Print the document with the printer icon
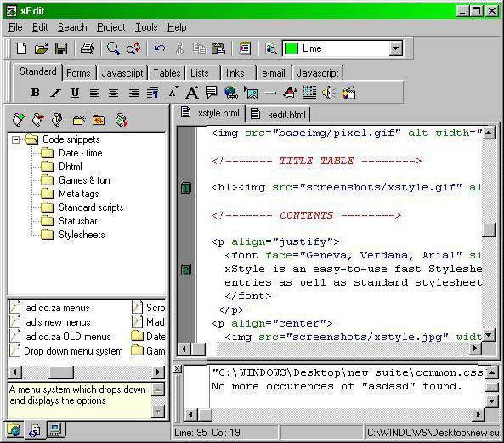Viewport: 504px width, 443px height. (87, 48)
